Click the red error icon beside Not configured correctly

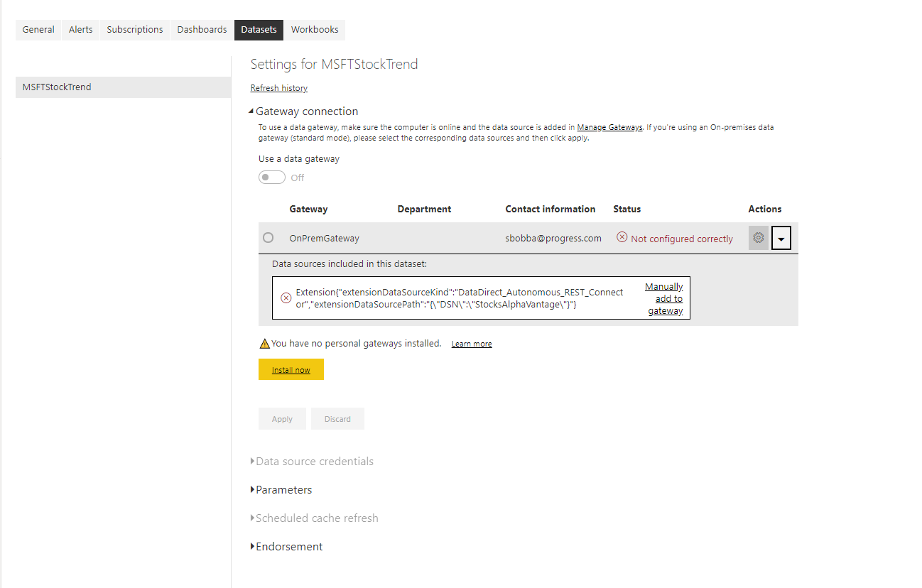[x=622, y=237]
